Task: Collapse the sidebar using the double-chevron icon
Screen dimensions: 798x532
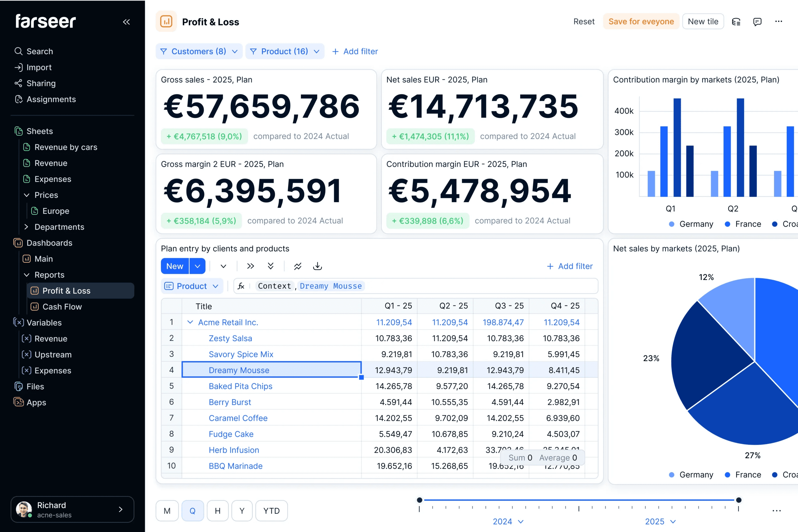Action: click(127, 22)
